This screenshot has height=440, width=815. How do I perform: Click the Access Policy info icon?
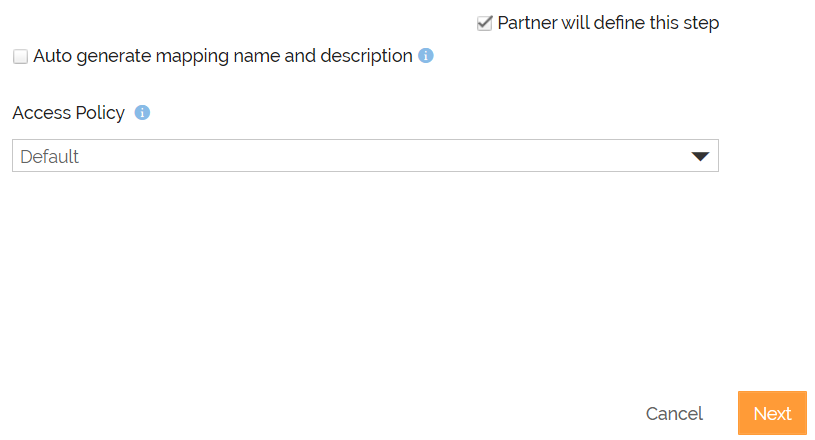142,113
